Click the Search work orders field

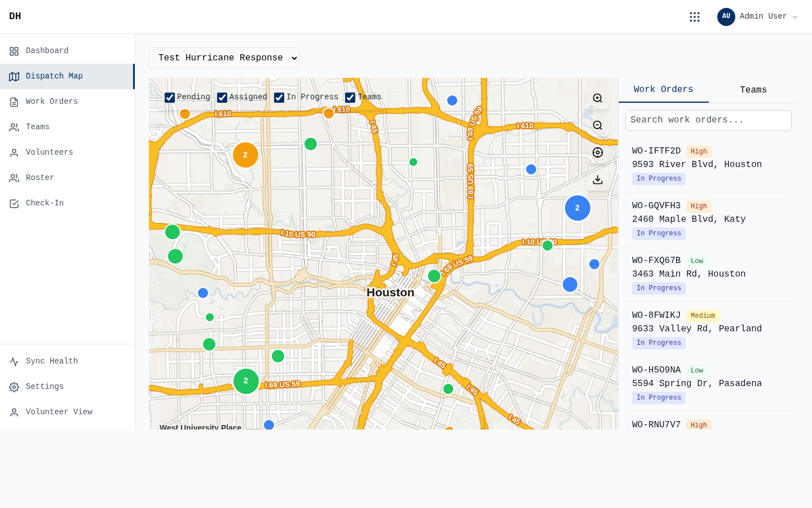[x=708, y=120]
